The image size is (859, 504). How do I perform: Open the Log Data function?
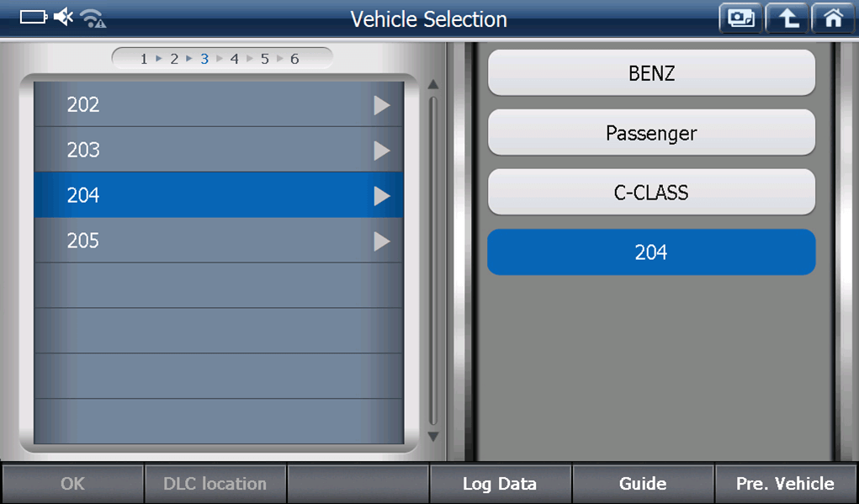[x=500, y=484]
